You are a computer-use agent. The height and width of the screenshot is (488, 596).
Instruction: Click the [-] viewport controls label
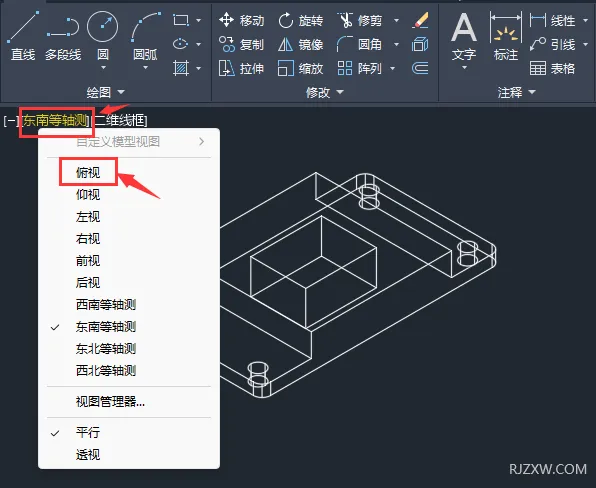pyautogui.click(x=11, y=121)
